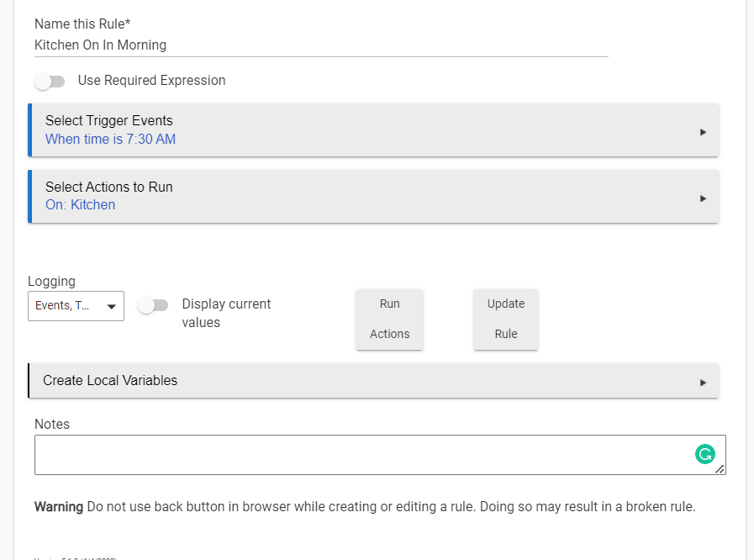Screen dimensions: 754x560
Task: Expand Create Local Variables arrow
Action: click(x=703, y=383)
